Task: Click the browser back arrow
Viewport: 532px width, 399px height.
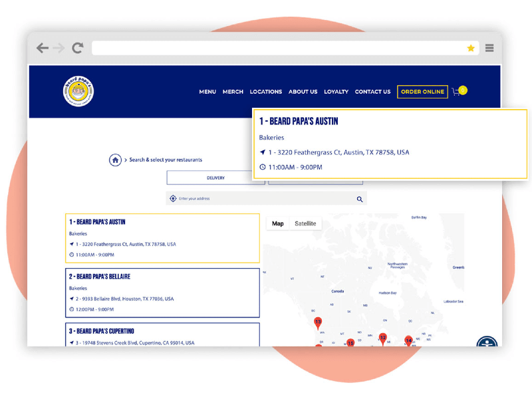Action: click(x=42, y=48)
